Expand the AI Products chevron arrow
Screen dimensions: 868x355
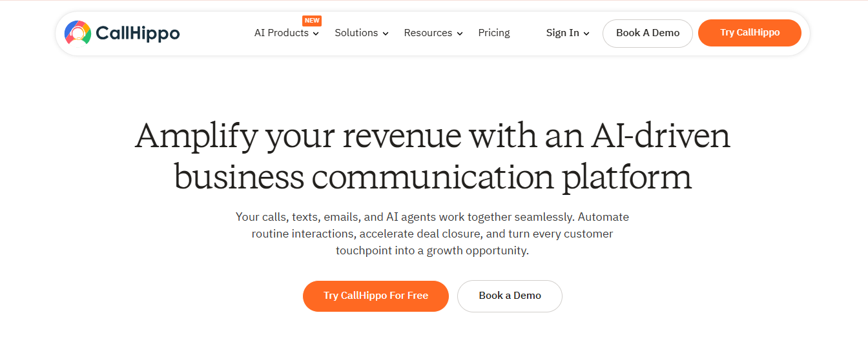(316, 34)
